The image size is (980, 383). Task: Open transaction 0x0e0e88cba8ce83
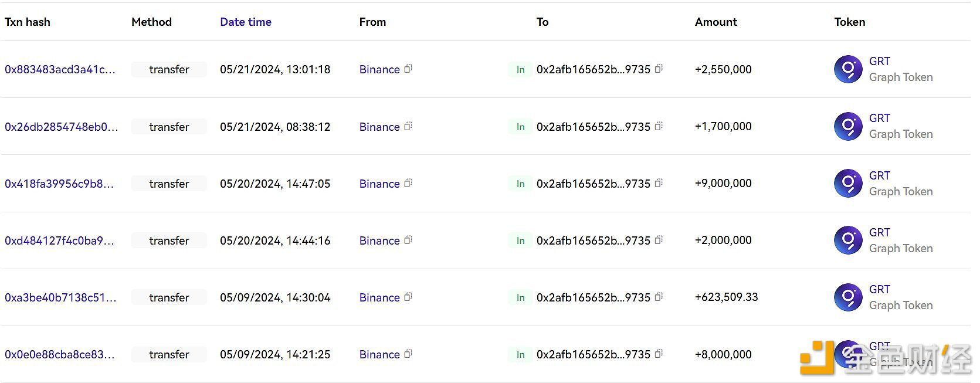coord(59,354)
